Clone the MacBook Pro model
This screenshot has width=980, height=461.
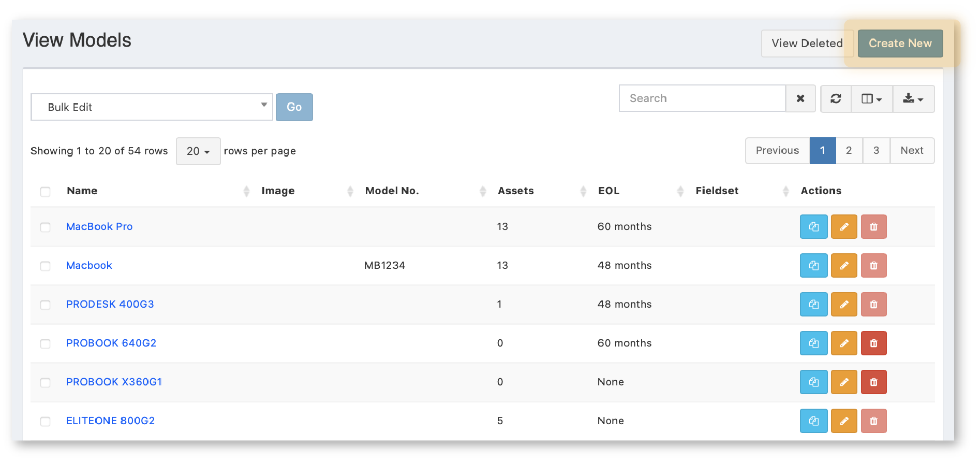click(813, 227)
